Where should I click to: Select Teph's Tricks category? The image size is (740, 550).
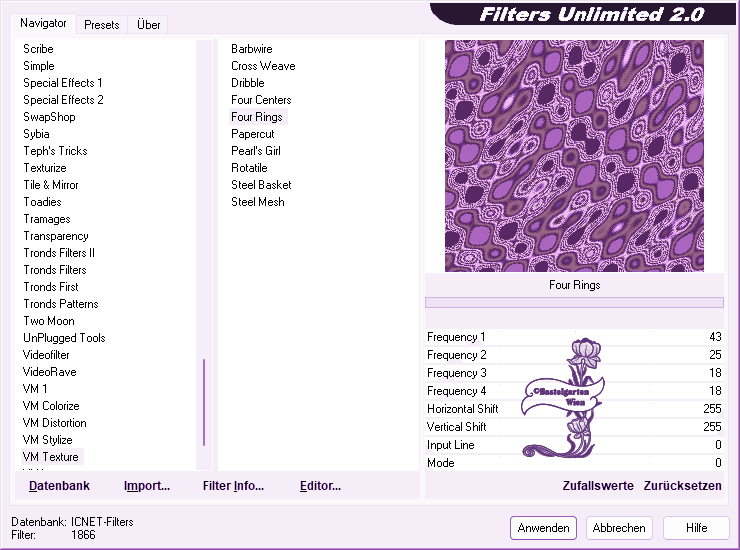tap(55, 151)
